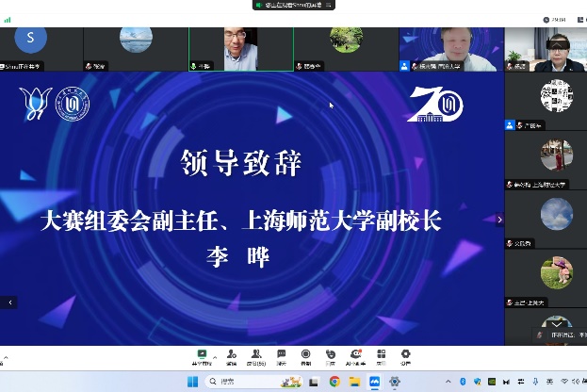Viewport: 587px width, 392px height.
Task: Open the members list (56) panel
Action: [256, 357]
